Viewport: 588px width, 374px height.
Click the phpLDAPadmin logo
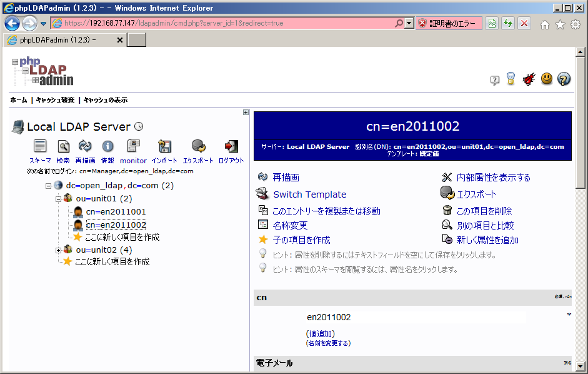coord(42,71)
